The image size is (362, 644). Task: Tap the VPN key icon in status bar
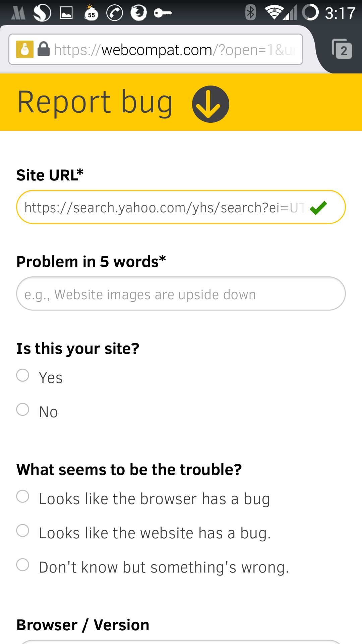tap(163, 13)
